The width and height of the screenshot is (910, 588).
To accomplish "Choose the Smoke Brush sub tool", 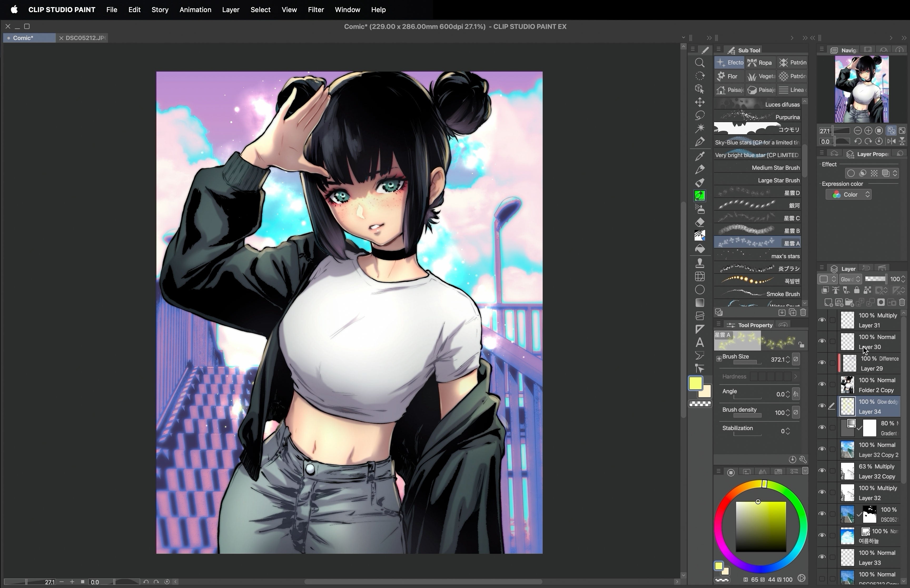I will [x=757, y=294].
